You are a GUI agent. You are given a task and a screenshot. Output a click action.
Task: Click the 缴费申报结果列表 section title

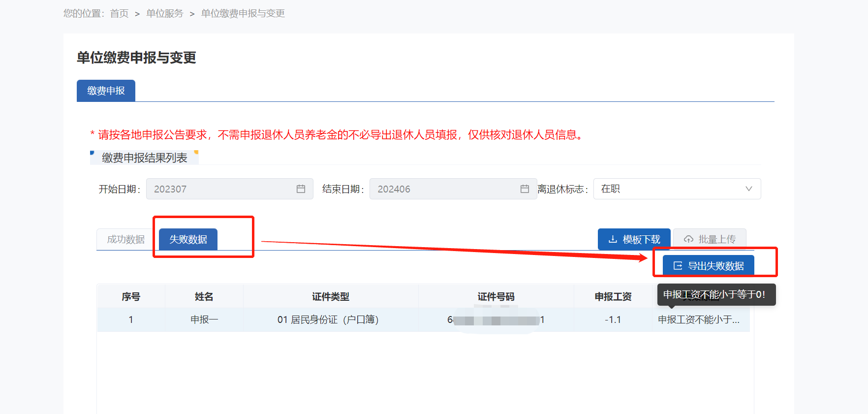(x=145, y=158)
